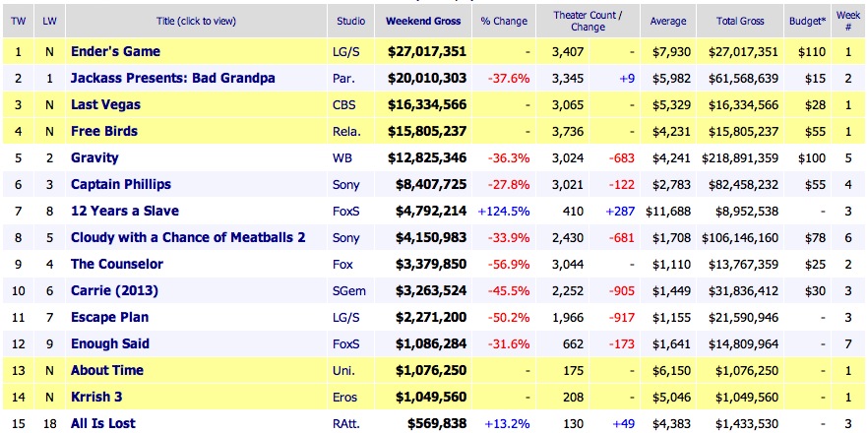Click the Krrish 3 movie link

click(x=99, y=397)
